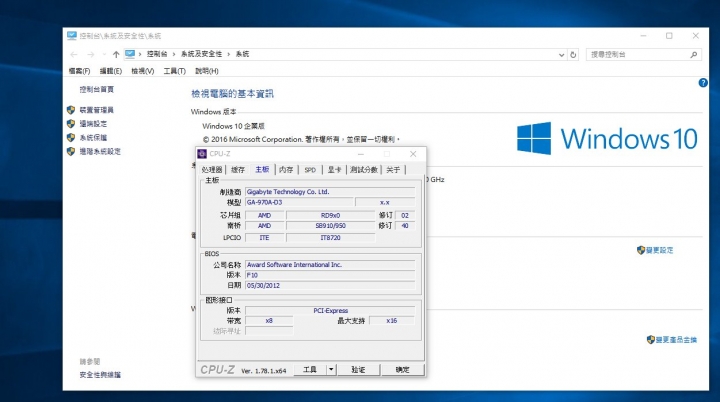Maximize the Control Panel system window
Image resolution: width=720 pixels, height=402 pixels.
669,36
